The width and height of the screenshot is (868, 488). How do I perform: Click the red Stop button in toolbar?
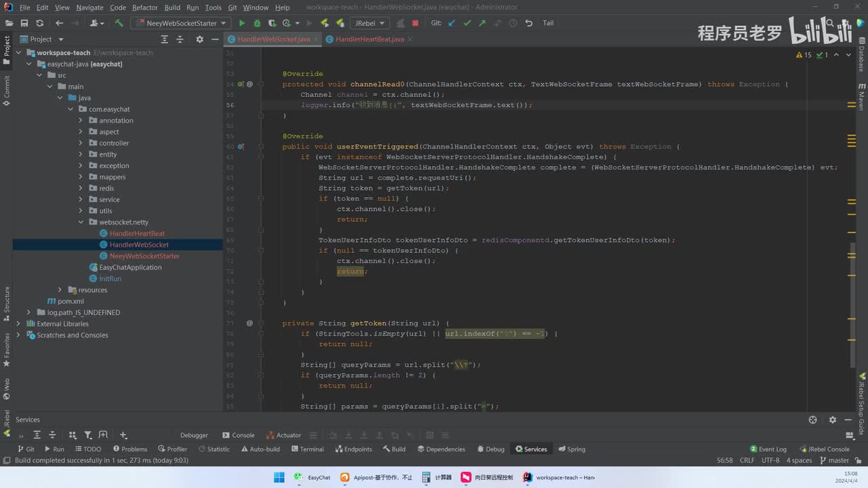click(415, 23)
